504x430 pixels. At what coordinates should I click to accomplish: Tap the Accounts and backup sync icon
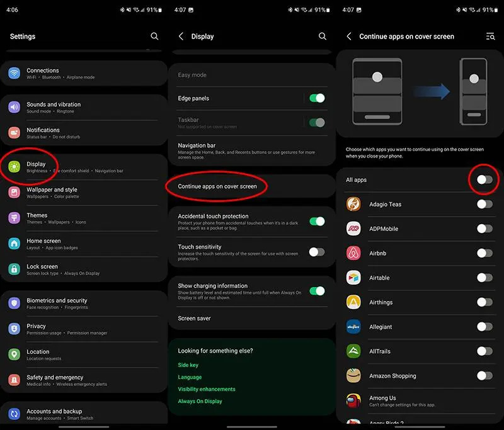coord(14,414)
